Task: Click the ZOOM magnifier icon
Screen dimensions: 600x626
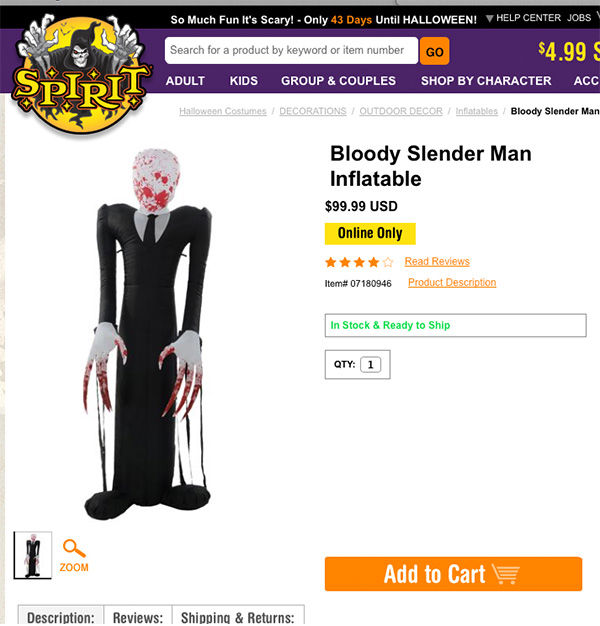Action: [x=74, y=549]
